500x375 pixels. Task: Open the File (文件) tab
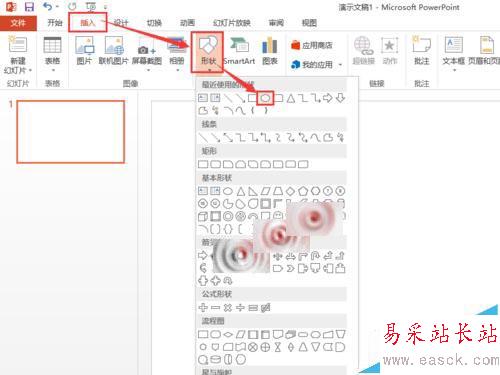[18, 23]
